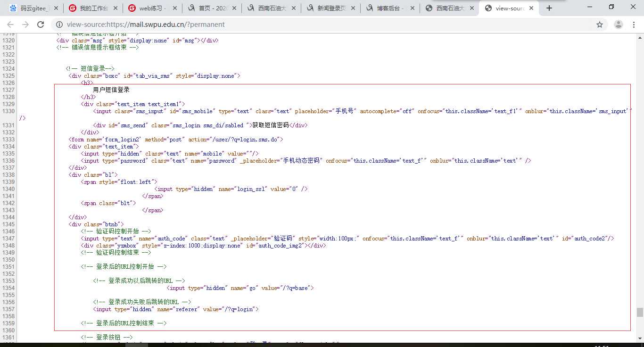Switch to the web练习 tab

(x=152, y=8)
